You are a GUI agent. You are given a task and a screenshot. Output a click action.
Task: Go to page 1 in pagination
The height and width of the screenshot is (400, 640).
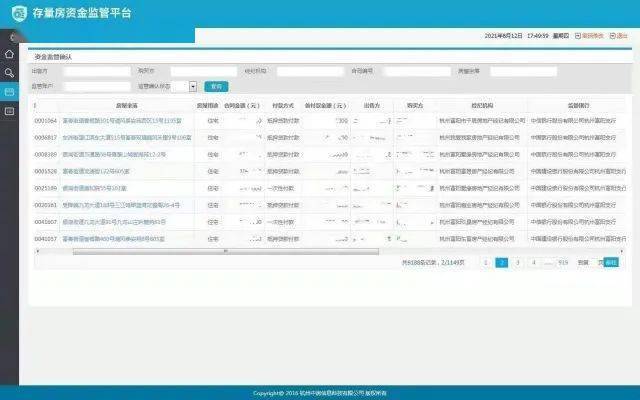pyautogui.click(x=486, y=262)
